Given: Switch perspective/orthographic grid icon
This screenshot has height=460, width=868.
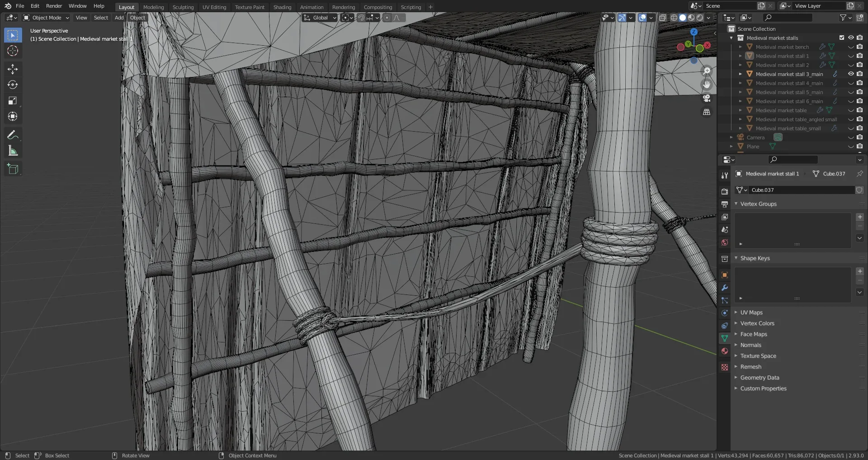Looking at the screenshot, I should point(707,112).
